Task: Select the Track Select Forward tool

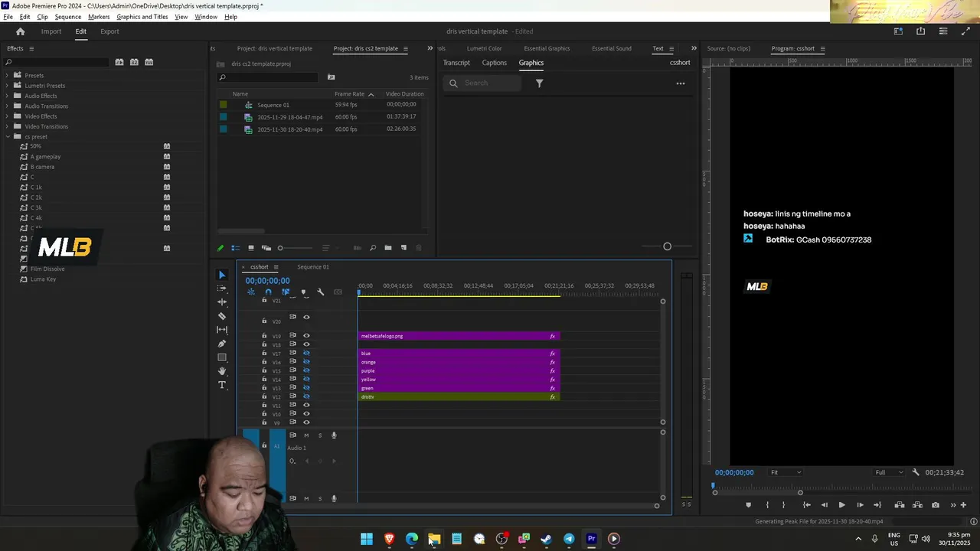Action: coord(222,289)
